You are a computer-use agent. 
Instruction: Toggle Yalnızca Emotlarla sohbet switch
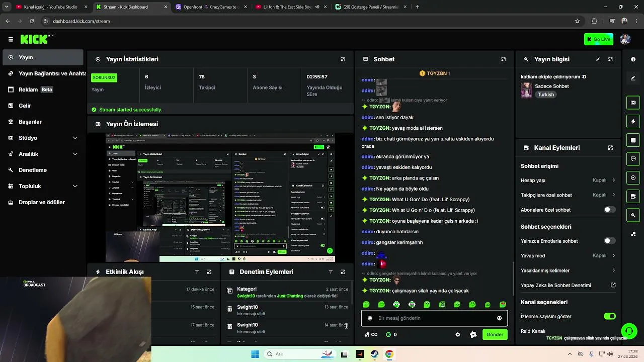(x=609, y=241)
